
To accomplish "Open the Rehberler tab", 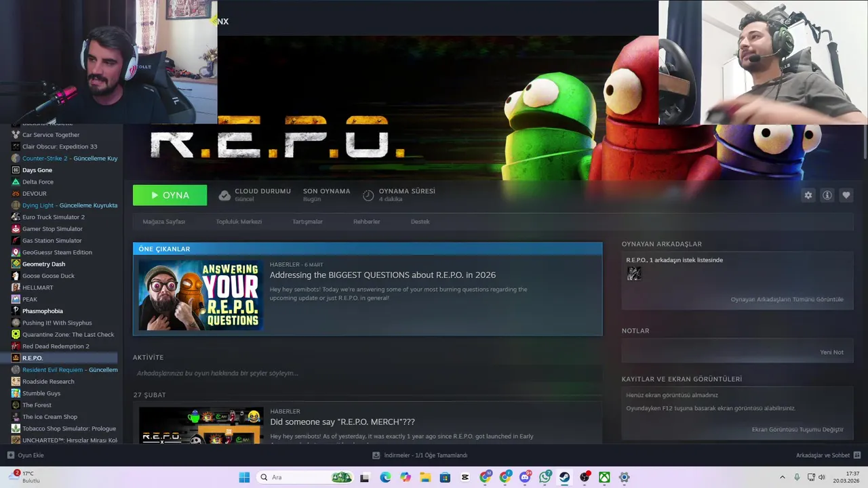I will (366, 222).
